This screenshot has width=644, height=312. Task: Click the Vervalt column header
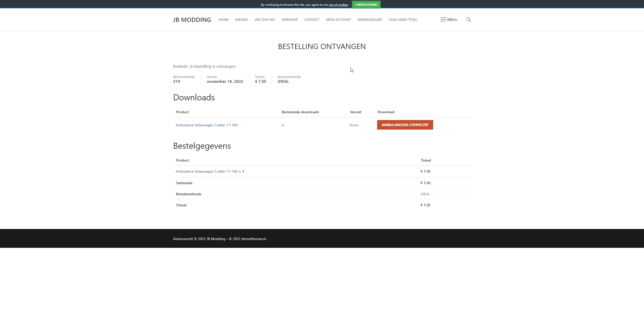click(x=355, y=112)
